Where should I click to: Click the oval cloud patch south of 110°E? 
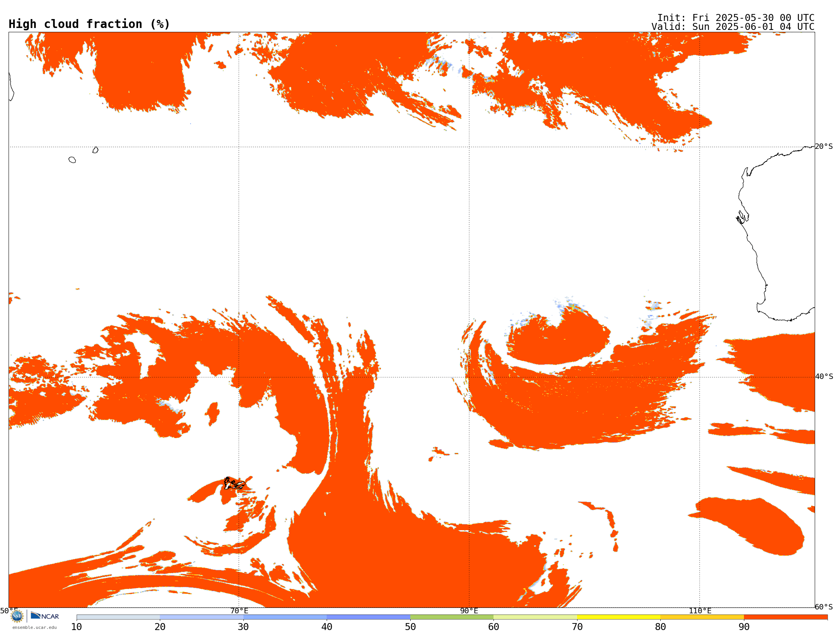tap(751, 526)
